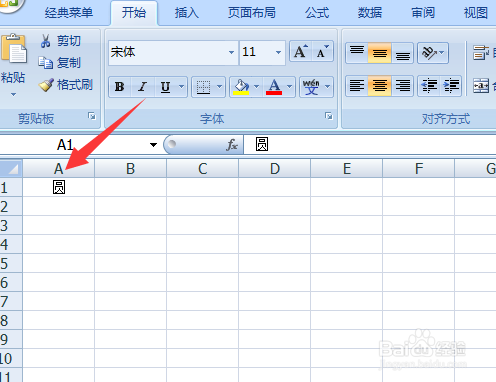Select bottom vertical alignment

point(403,53)
